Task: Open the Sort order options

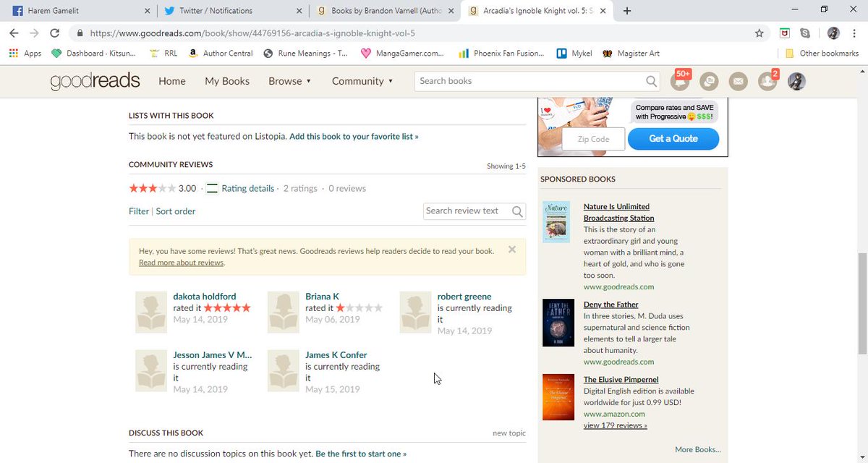Action: (x=176, y=211)
